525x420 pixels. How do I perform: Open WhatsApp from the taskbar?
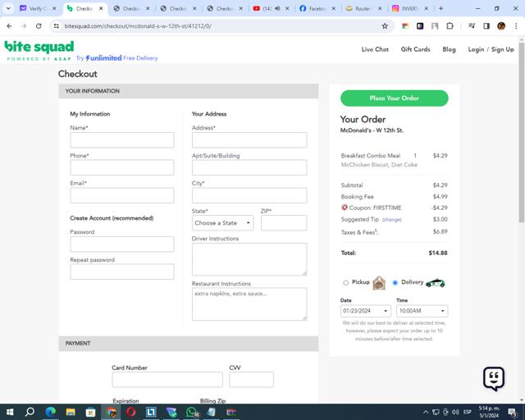(191, 412)
